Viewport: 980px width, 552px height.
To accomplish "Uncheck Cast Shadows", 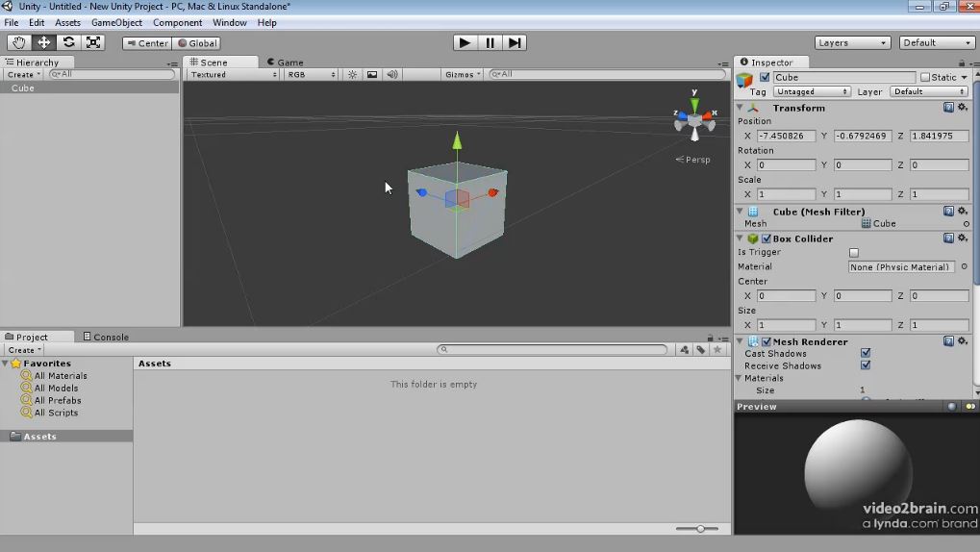I will tap(866, 353).
